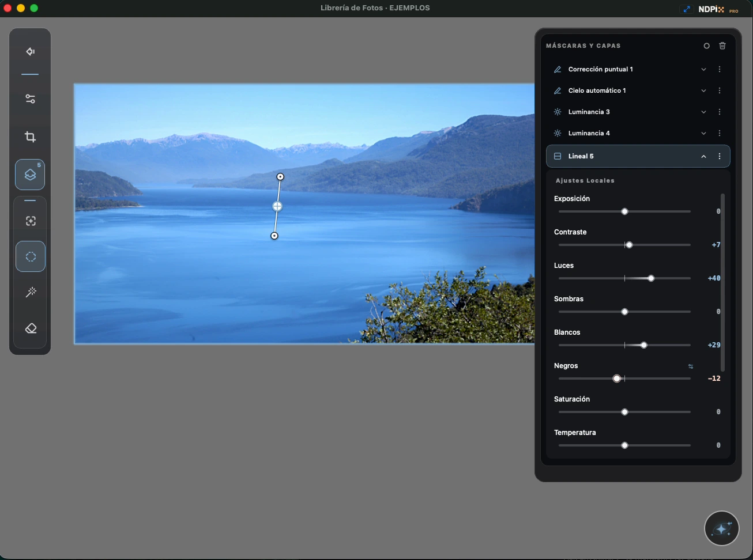Open the adjustments sliders tool
Image resolution: width=753 pixels, height=560 pixels.
[31, 99]
